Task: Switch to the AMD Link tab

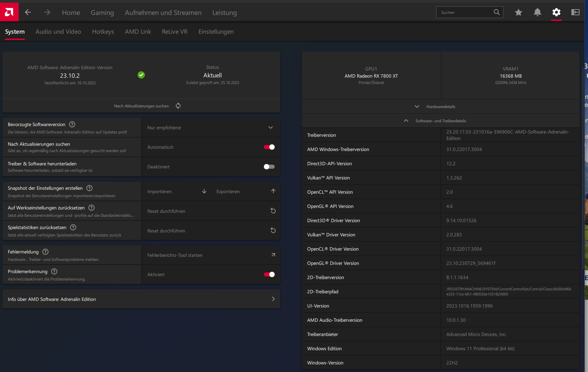Action: pyautogui.click(x=138, y=32)
